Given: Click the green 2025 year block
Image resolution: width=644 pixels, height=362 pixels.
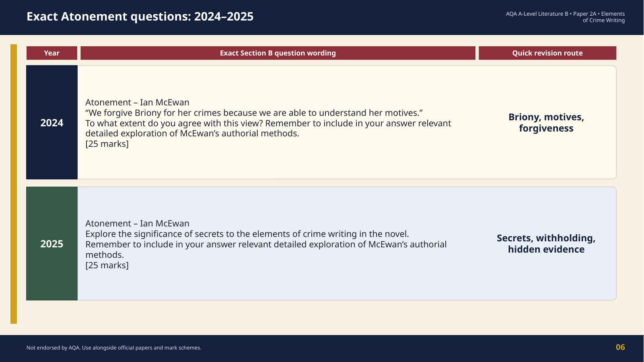Looking at the screenshot, I should point(52,243).
